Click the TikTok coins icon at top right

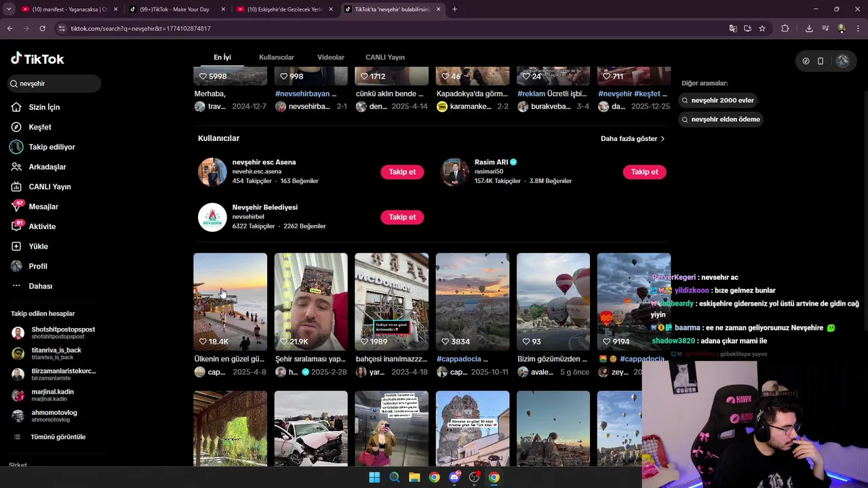click(x=806, y=61)
